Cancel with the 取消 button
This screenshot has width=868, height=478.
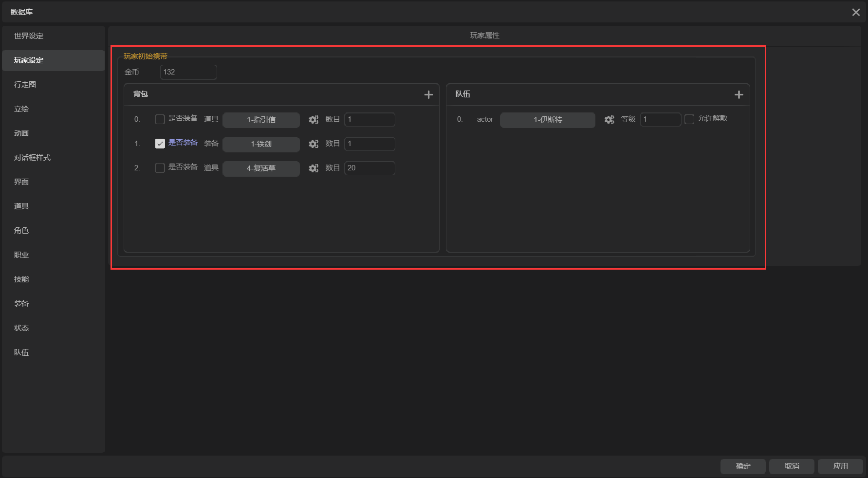point(792,466)
